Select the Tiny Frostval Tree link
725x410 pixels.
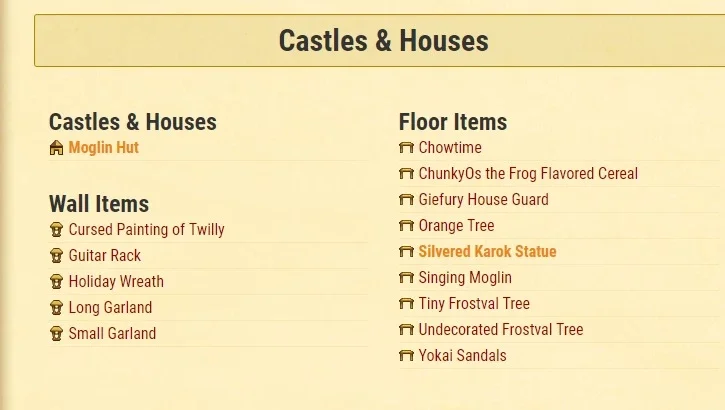click(x=474, y=304)
